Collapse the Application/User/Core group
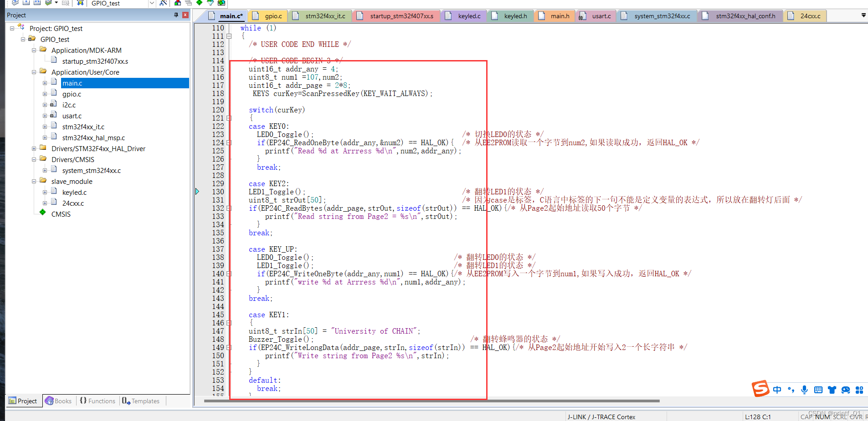 pos(34,72)
